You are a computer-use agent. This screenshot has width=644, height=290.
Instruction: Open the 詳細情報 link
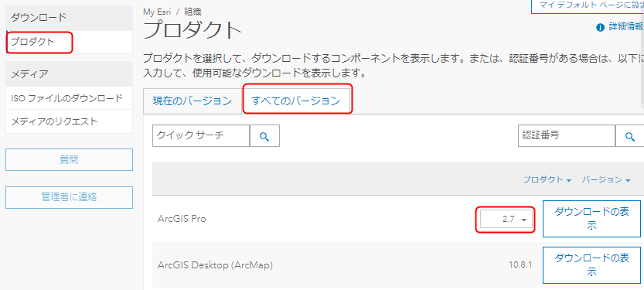pyautogui.click(x=626, y=27)
